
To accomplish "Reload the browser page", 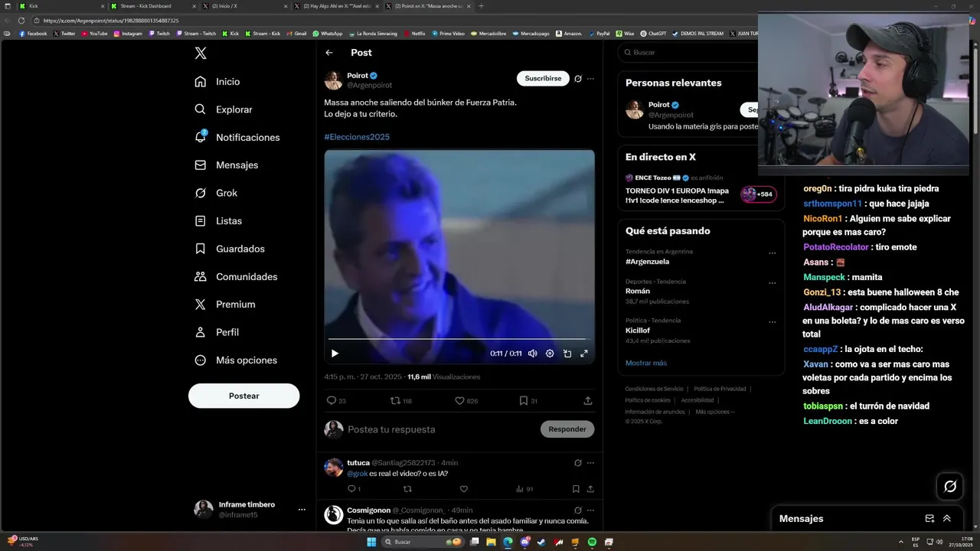I will [21, 21].
